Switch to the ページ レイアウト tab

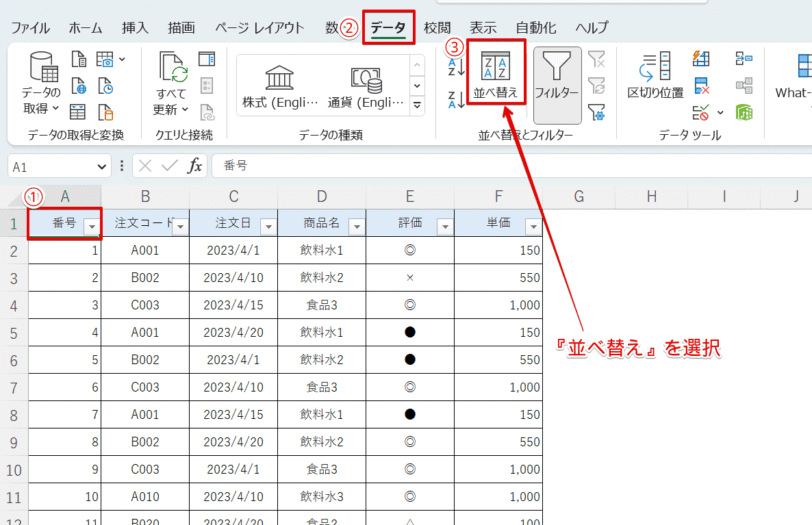tap(259, 28)
